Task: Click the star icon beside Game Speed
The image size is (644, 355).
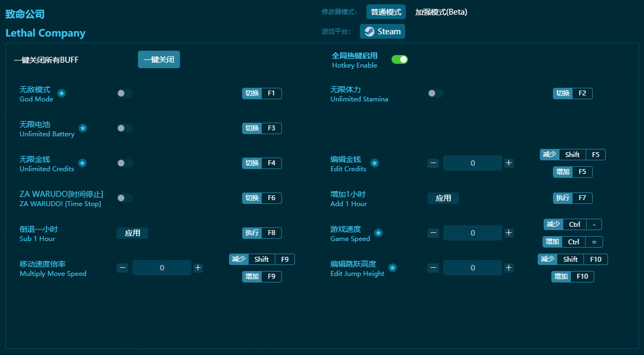Action: coord(378,233)
